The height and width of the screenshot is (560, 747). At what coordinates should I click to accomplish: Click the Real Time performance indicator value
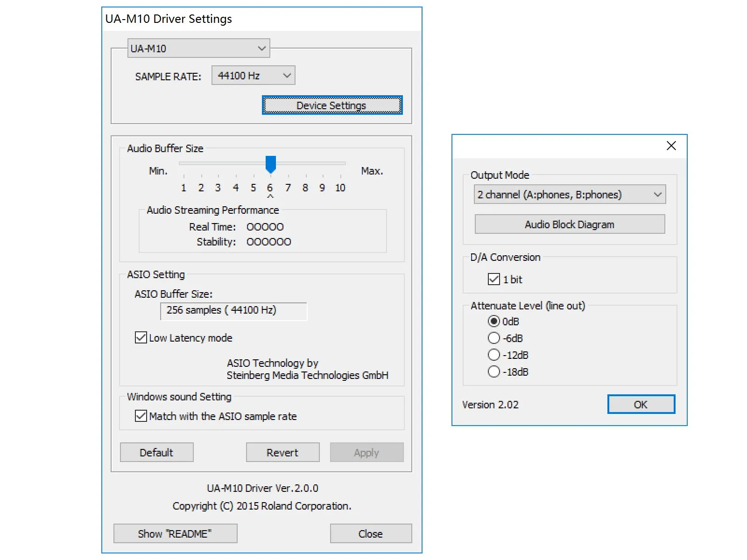click(x=265, y=227)
